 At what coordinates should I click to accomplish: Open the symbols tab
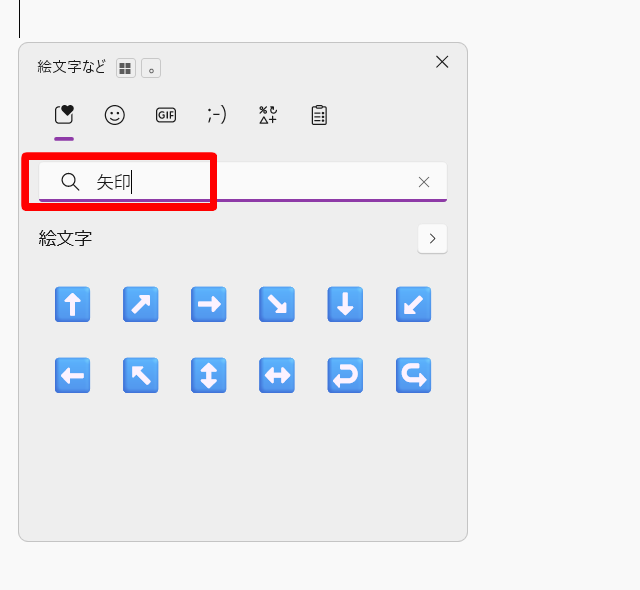268,115
